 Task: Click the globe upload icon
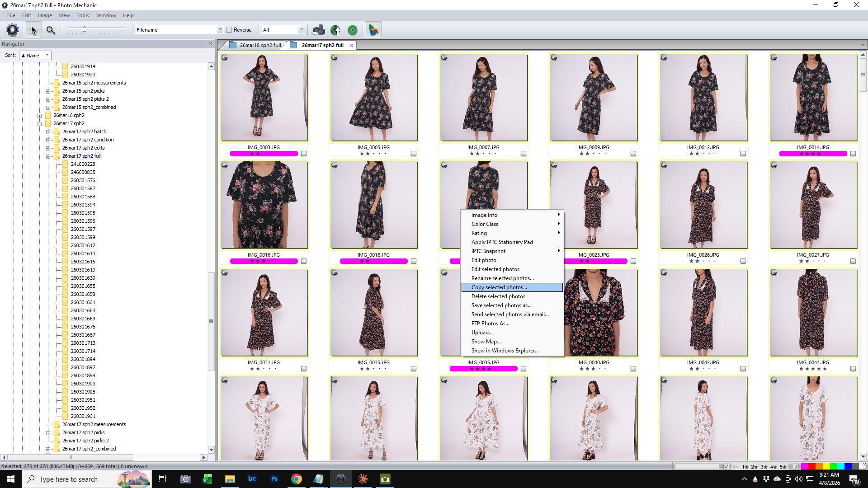pos(335,30)
